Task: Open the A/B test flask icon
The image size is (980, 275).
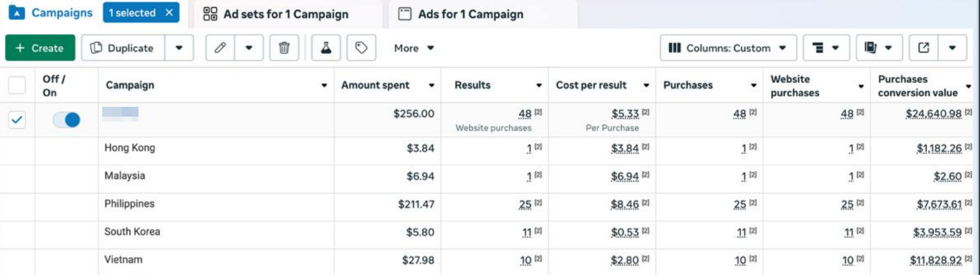Action: click(x=326, y=48)
